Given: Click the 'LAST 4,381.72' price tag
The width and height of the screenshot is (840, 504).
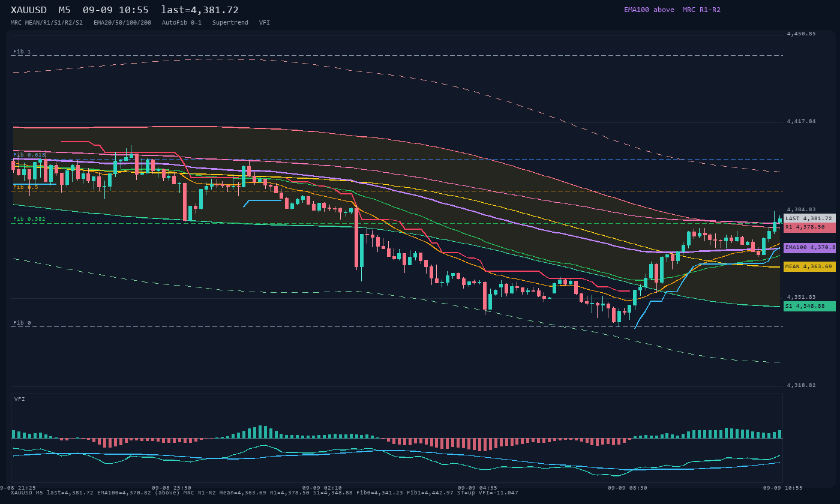Looking at the screenshot, I should click(x=809, y=218).
